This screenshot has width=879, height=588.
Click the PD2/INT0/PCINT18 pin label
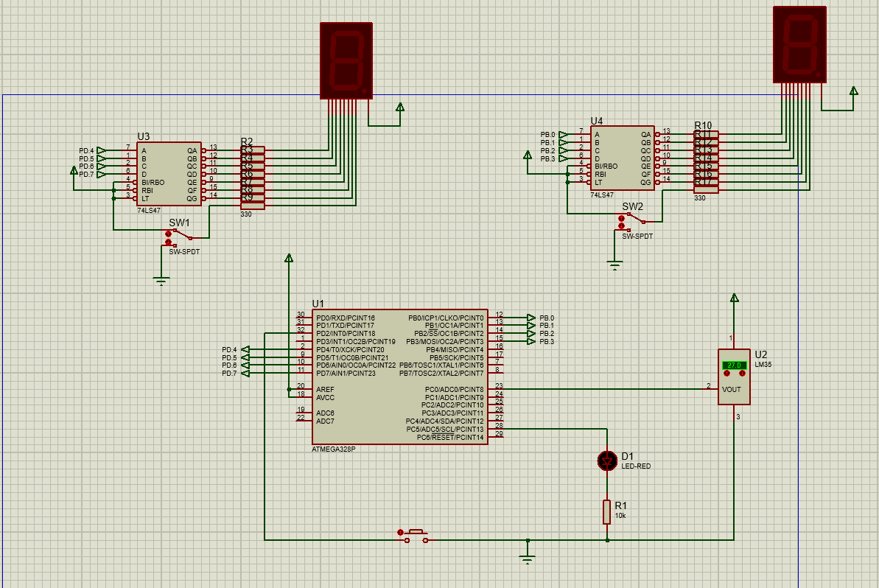click(x=346, y=334)
